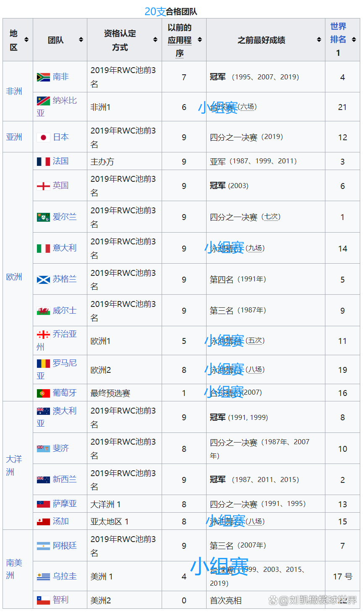Click the 主办方 qualification cell
The image size is (364, 613).
[x=124, y=161]
